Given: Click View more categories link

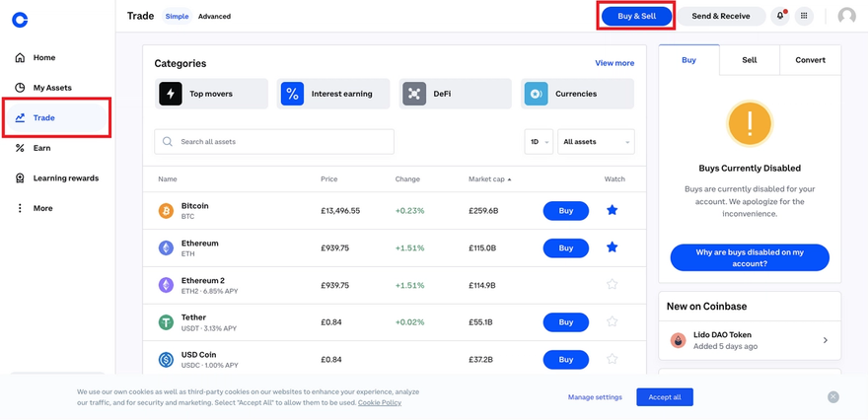Looking at the screenshot, I should tap(615, 63).
